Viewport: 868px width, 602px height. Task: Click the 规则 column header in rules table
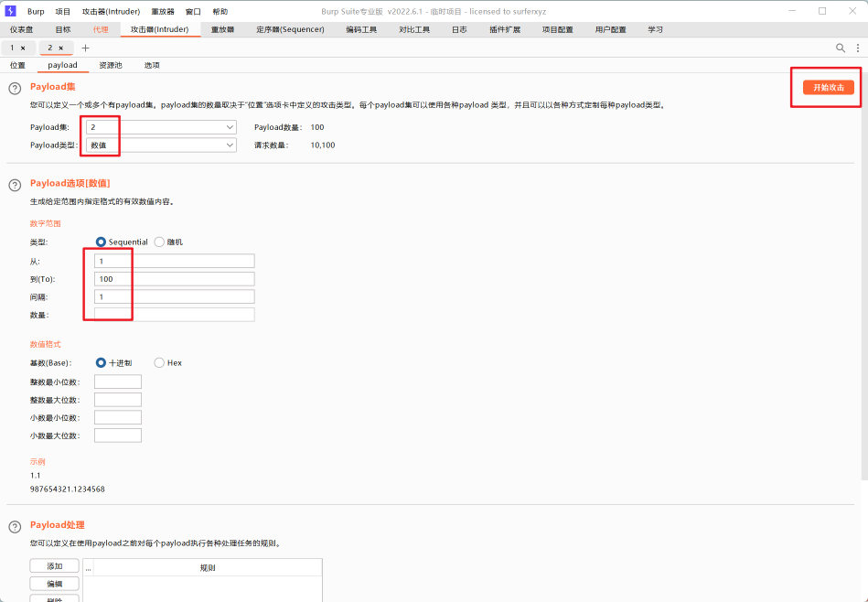208,568
